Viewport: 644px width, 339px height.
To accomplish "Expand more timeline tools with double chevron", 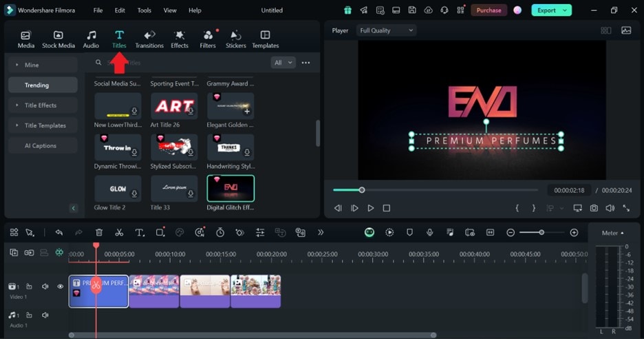I will coord(321,232).
